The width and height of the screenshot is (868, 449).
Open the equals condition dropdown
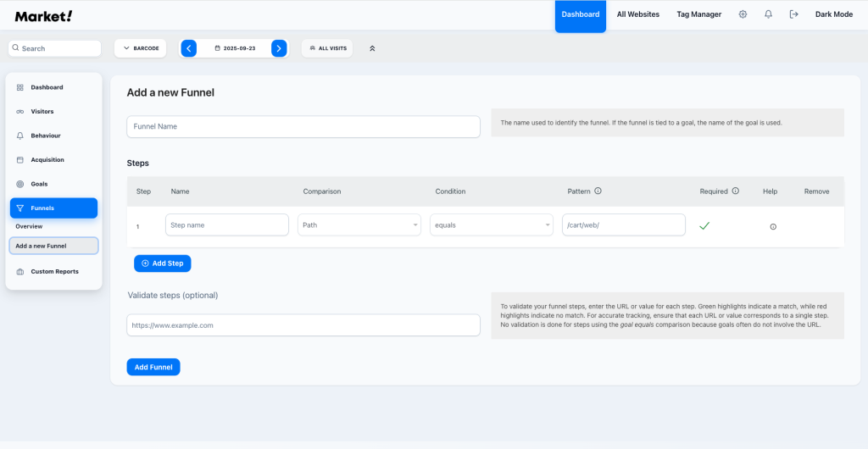[x=492, y=225]
